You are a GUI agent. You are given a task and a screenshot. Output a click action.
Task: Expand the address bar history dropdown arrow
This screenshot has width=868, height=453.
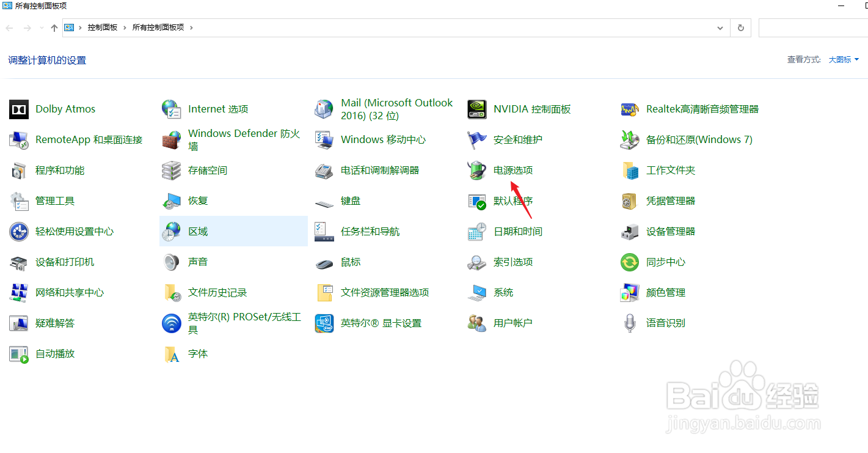point(721,28)
